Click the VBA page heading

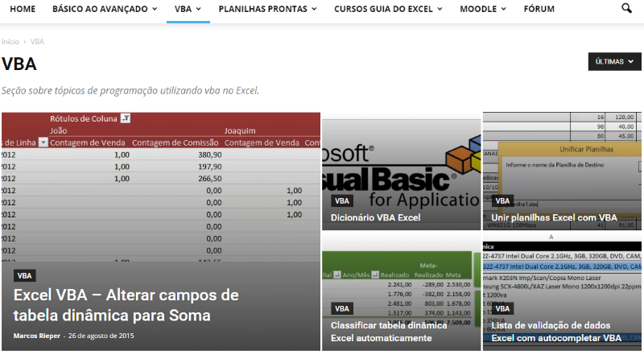tap(19, 64)
